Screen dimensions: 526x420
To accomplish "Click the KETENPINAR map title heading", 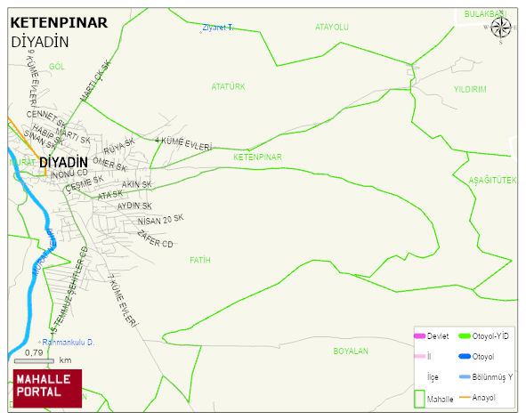I will pos(59,23).
